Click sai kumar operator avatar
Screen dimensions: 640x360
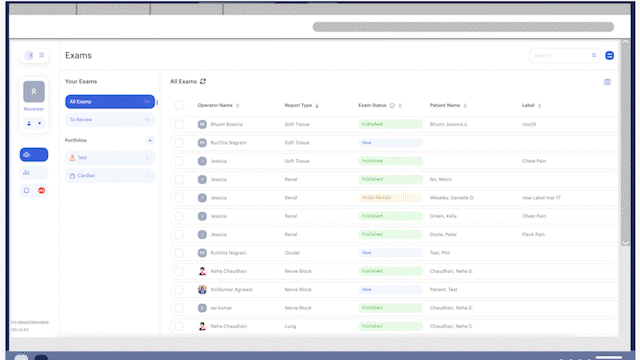202,308
